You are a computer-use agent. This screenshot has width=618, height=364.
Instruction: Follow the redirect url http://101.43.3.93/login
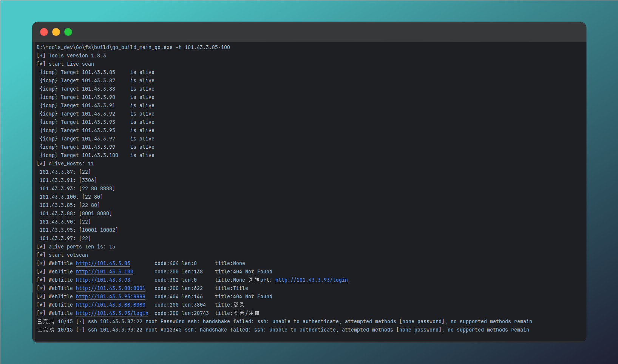311,280
